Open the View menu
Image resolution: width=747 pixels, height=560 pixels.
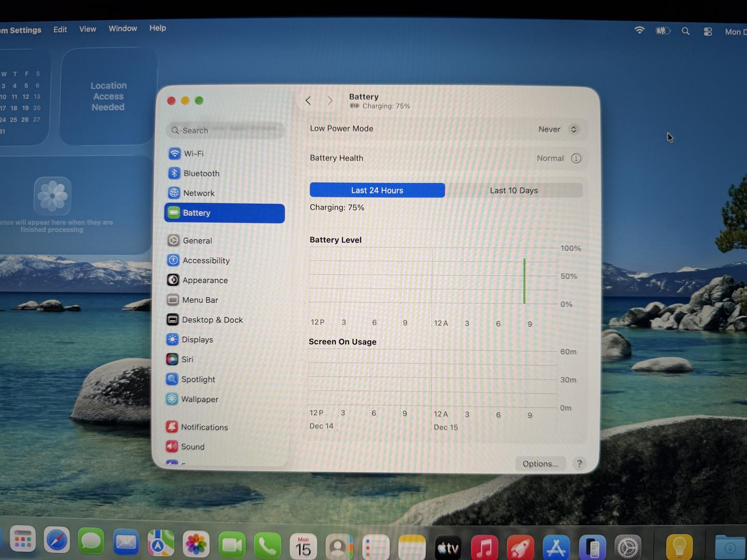tap(87, 29)
